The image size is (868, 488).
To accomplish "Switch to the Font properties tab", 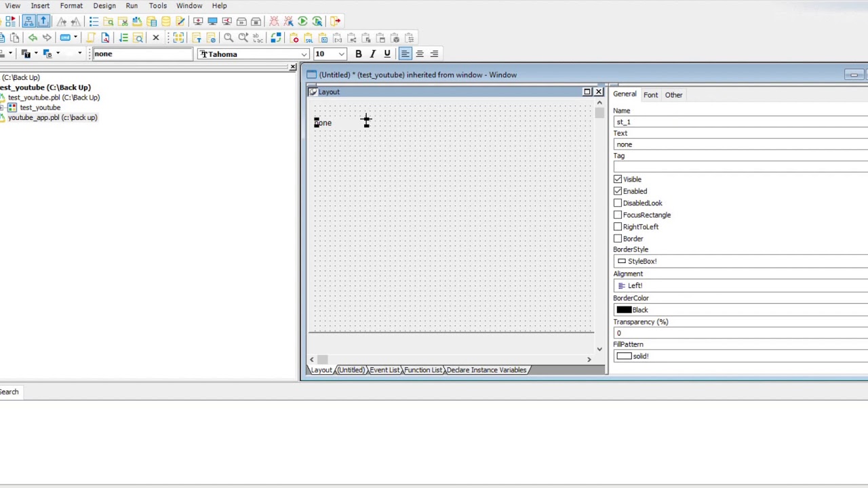I will (650, 95).
